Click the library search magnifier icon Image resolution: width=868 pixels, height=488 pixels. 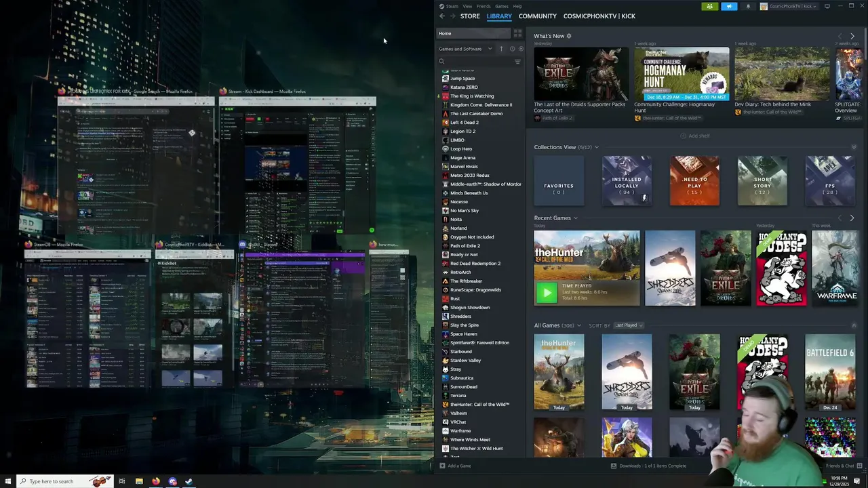coord(441,62)
